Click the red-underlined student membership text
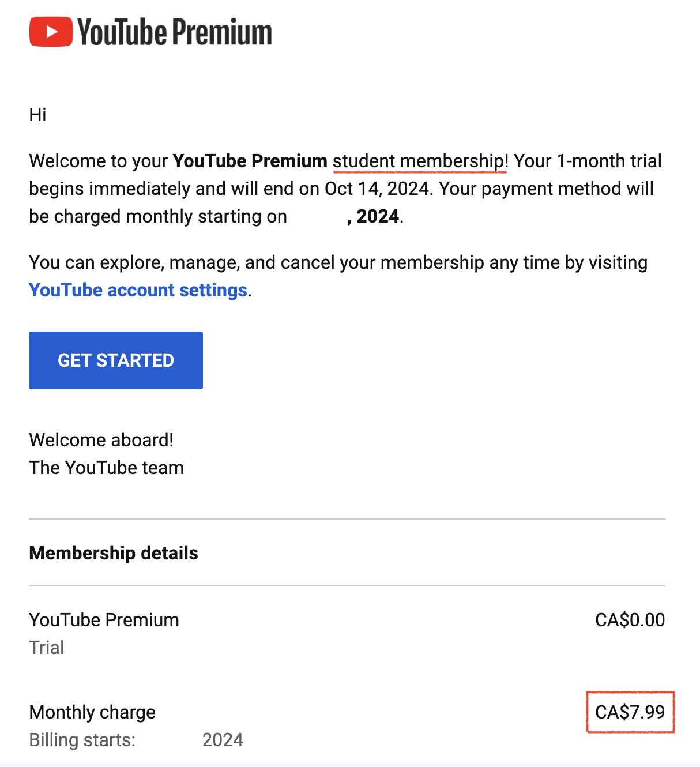The width and height of the screenshot is (700, 767). coord(420,161)
